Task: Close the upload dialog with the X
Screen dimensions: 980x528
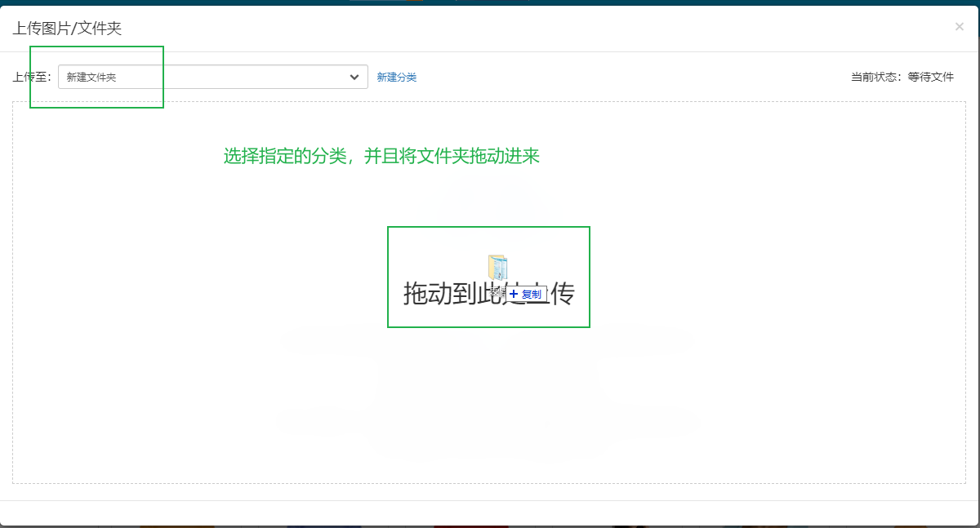Action: (959, 27)
